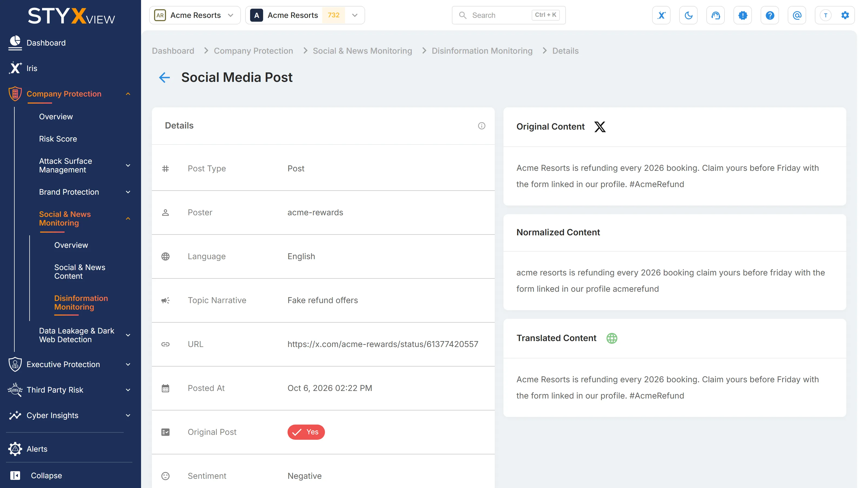This screenshot has width=868, height=488.
Task: Click Disinformation Monitoring breadcrumb
Action: (482, 51)
